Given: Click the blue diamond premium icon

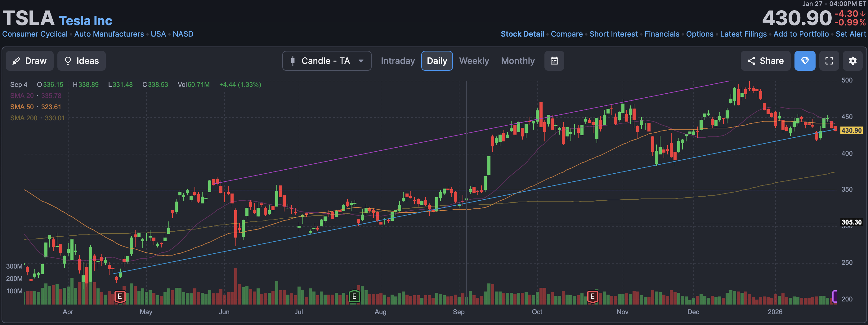Looking at the screenshot, I should click(x=805, y=61).
